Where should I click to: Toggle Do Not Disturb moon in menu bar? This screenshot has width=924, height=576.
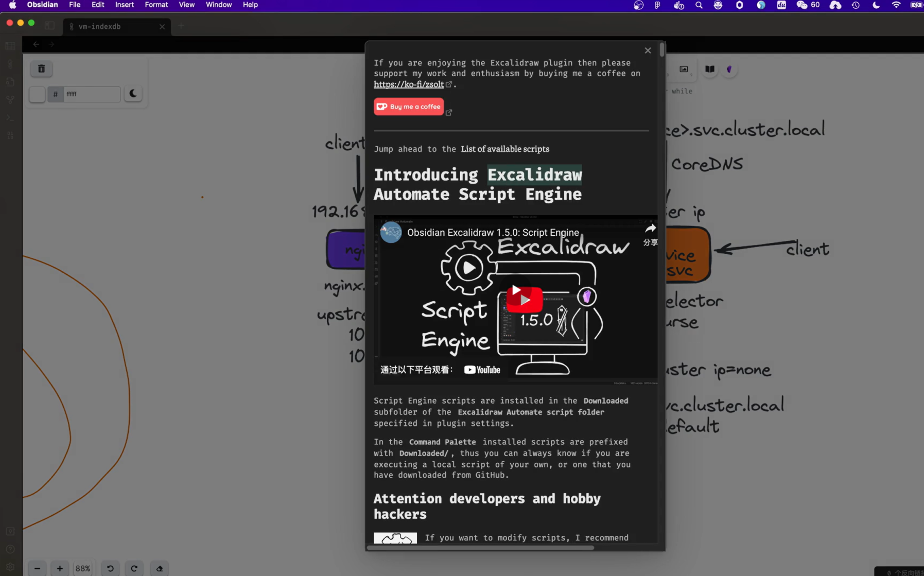coord(876,5)
